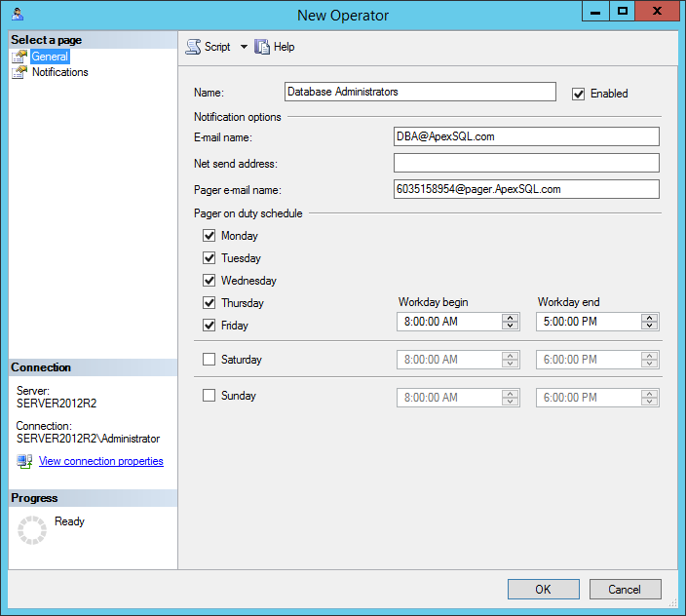686x616 pixels.
Task: Click the weekday Workday begin 8:00:00 AM value
Action: pos(431,322)
